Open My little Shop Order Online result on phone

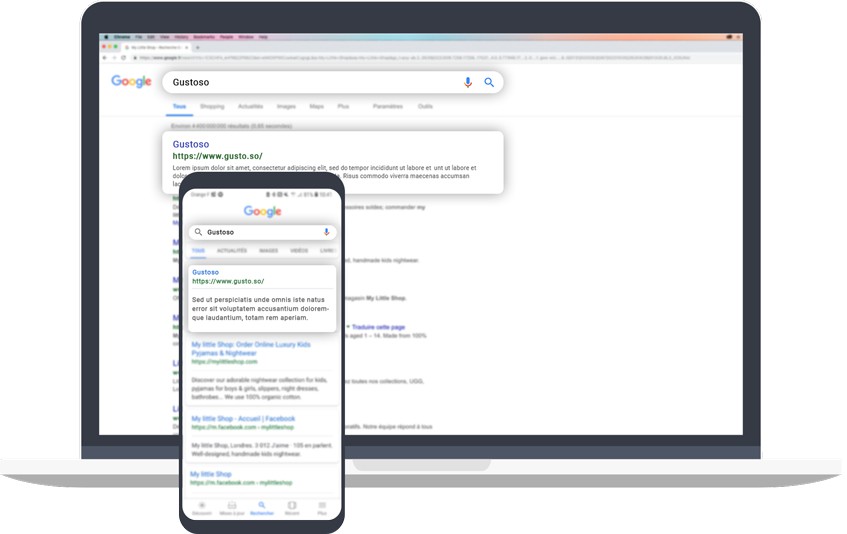coord(251,349)
